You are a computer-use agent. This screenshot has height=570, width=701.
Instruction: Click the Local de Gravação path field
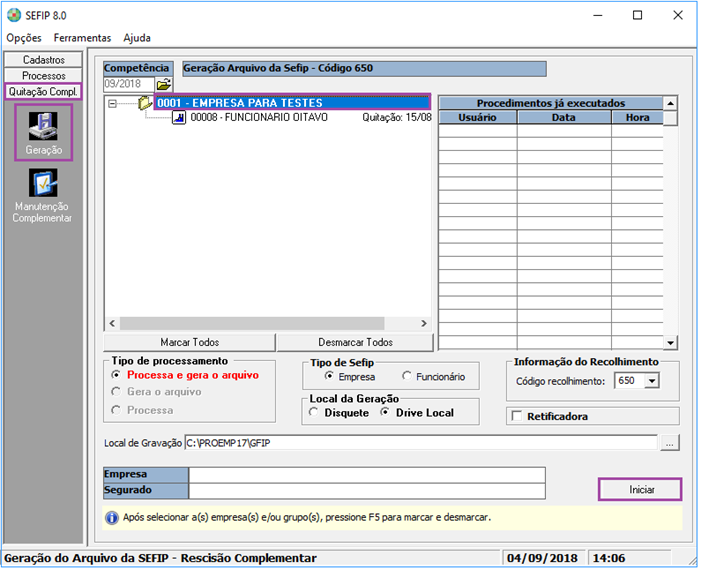(421, 443)
